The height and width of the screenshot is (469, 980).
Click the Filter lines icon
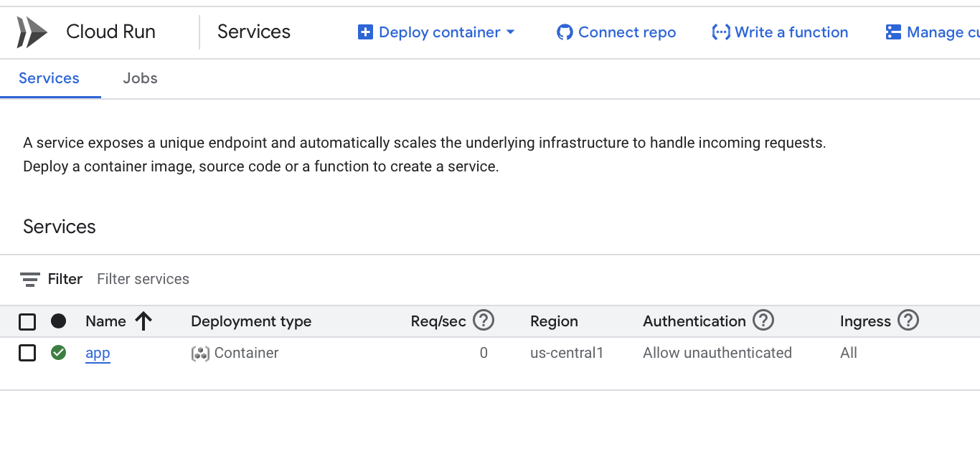tap(30, 279)
